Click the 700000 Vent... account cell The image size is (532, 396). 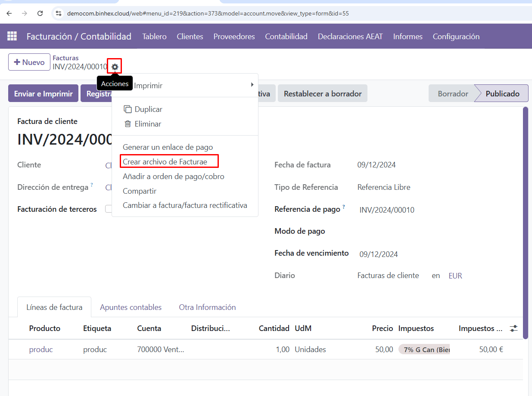pyautogui.click(x=161, y=350)
